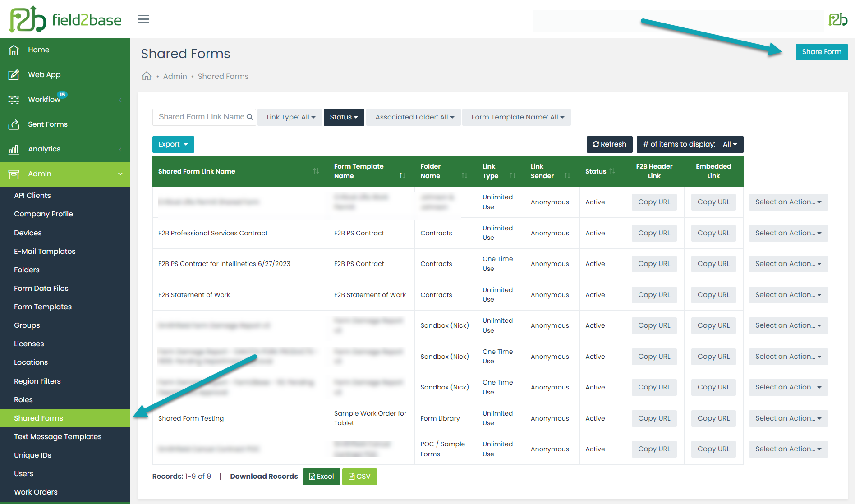Image resolution: width=855 pixels, height=504 pixels.
Task: Open Region Filters menu item
Action: tap(37, 381)
